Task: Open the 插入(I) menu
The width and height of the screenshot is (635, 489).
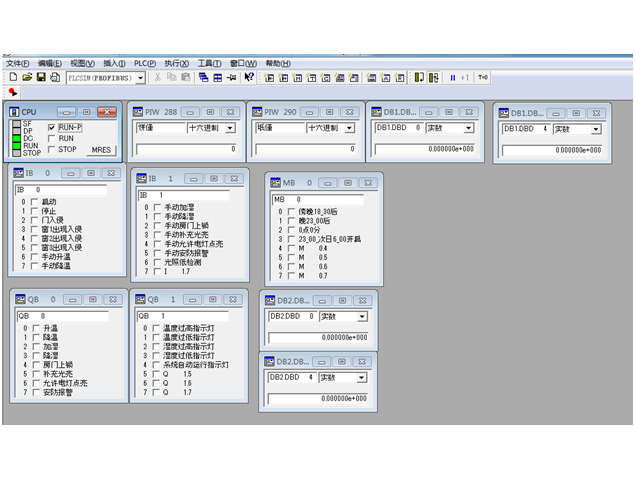Action: 114,64
